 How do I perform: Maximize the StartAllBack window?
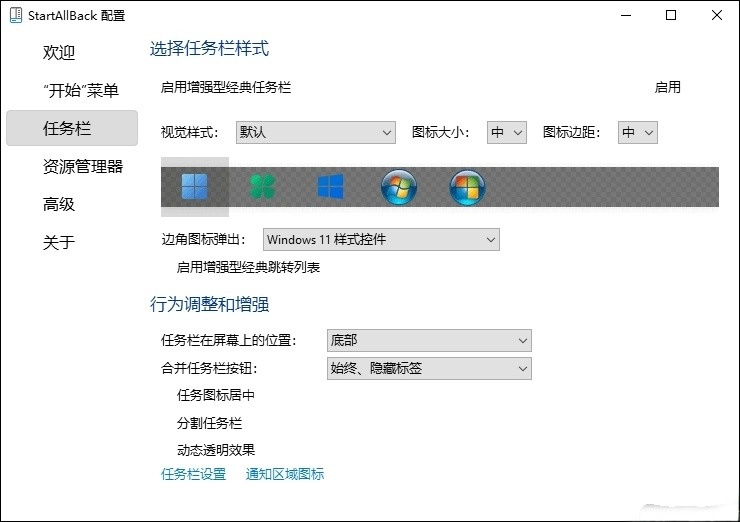(x=671, y=15)
